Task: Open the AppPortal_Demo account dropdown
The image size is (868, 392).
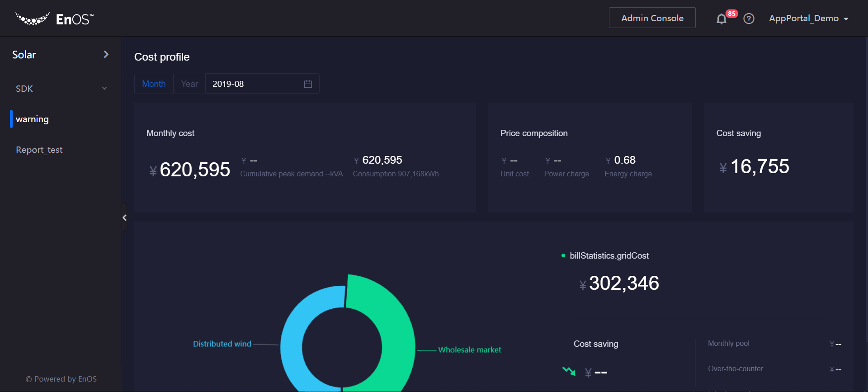Action: coord(808,19)
